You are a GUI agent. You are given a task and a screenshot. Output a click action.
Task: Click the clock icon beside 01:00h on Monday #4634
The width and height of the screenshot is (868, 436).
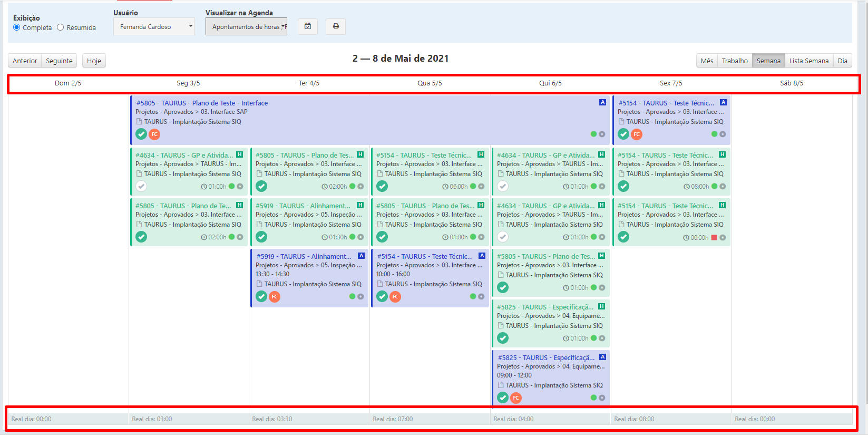click(204, 187)
